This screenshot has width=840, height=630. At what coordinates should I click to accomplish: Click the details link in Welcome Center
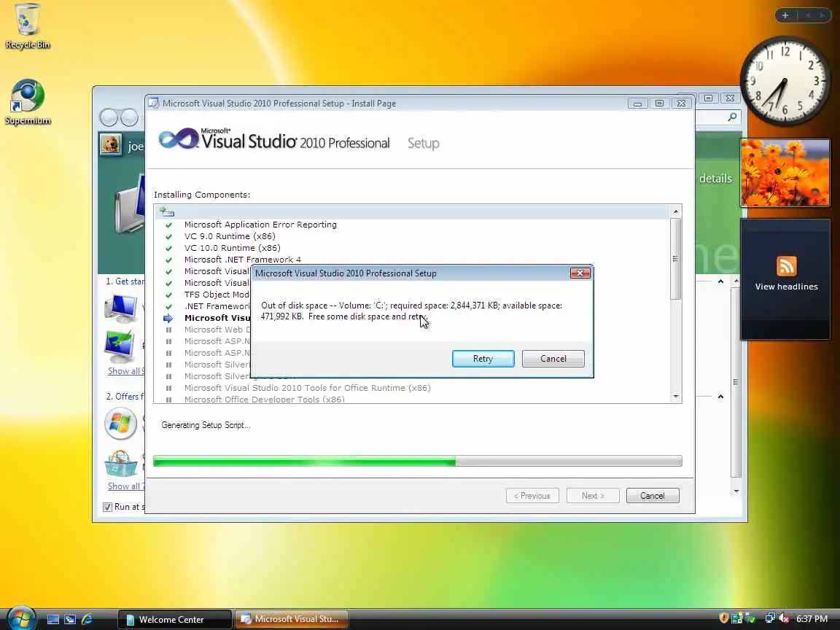715,179
